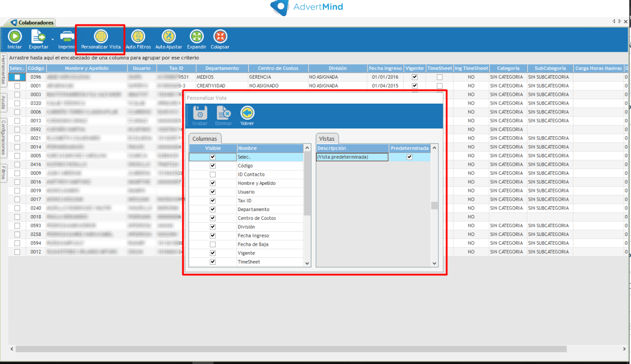Viewport: 631px width, 364px height.
Task: Toggle the Visible checkbox for División
Action: point(213,227)
